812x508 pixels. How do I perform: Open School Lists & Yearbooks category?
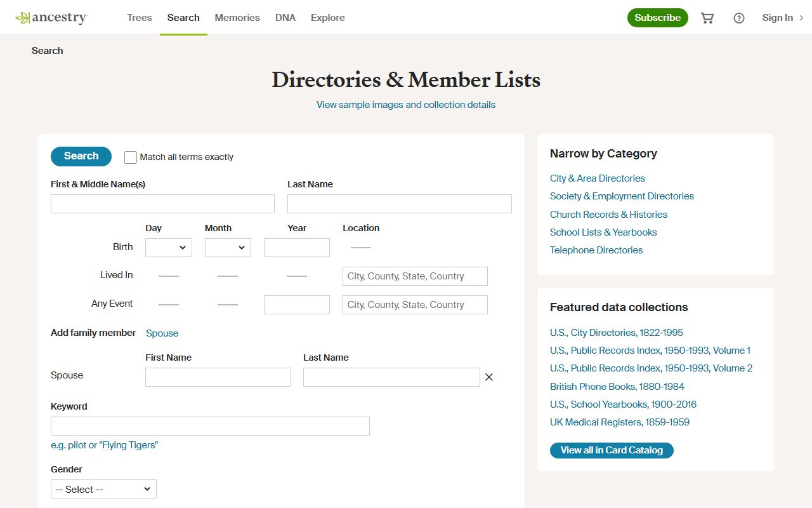603,232
